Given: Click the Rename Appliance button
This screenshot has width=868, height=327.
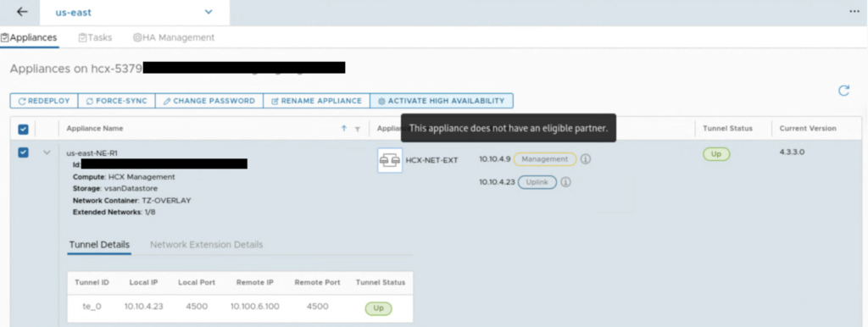Looking at the screenshot, I should tap(316, 101).
